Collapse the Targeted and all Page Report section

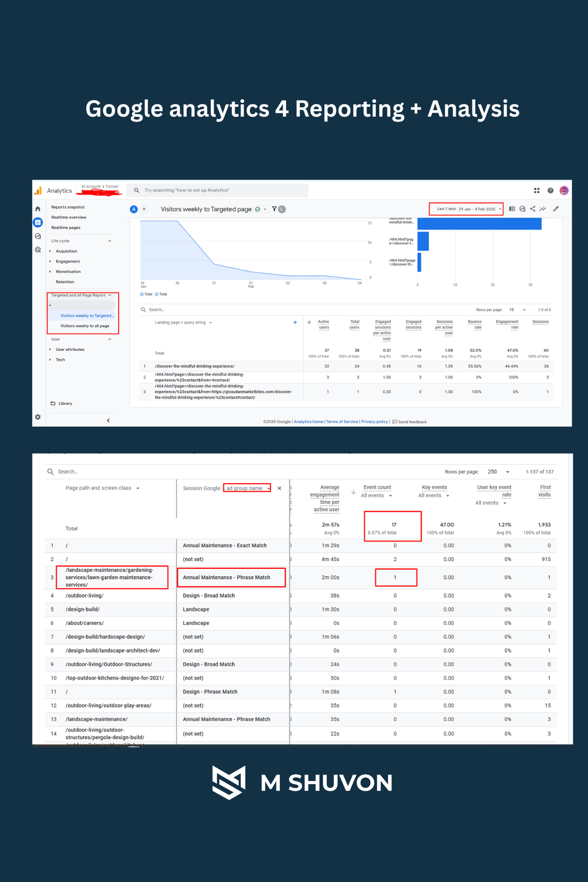110,295
